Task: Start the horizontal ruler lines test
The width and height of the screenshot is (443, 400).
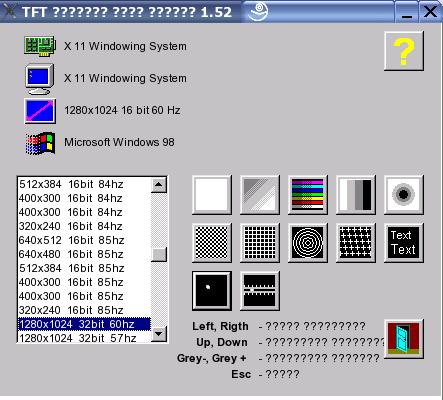Action: pyautogui.click(x=260, y=291)
